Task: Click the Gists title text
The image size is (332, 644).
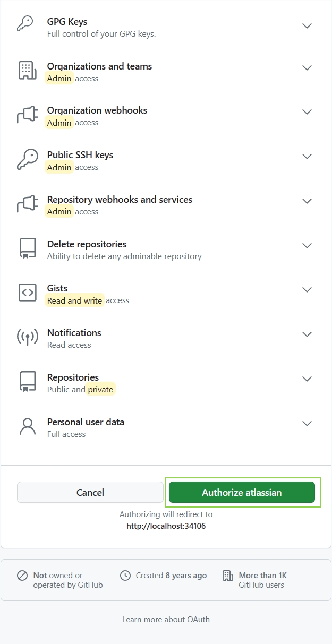Action: (57, 288)
